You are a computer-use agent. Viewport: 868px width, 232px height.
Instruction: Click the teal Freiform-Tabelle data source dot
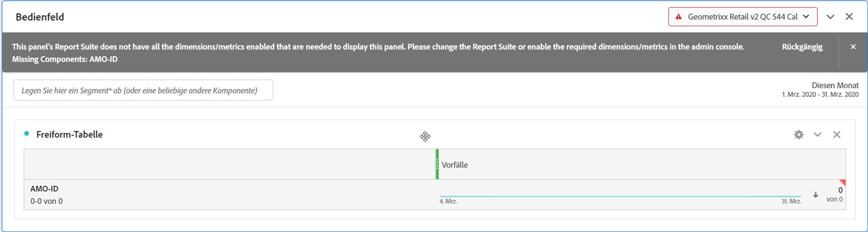[27, 134]
